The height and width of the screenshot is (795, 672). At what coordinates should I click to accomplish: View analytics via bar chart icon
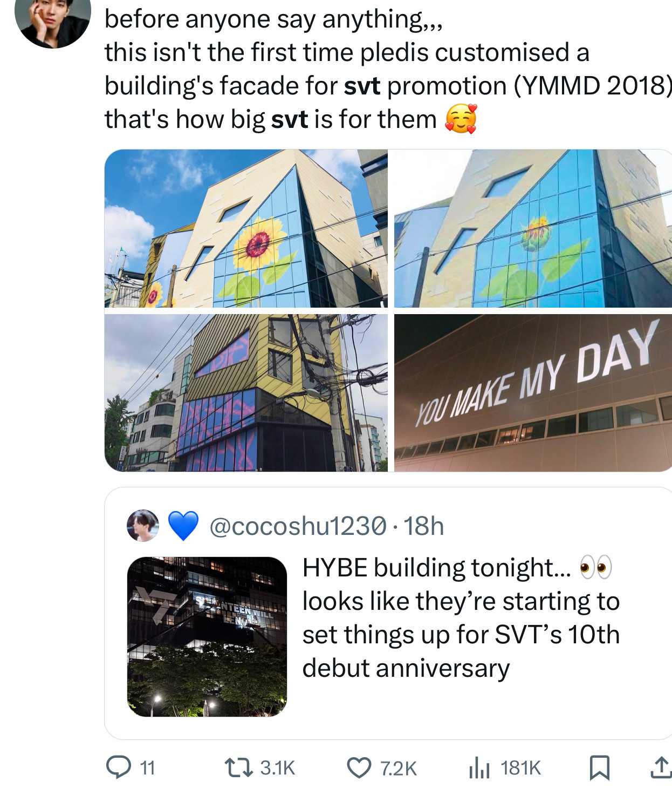479,768
